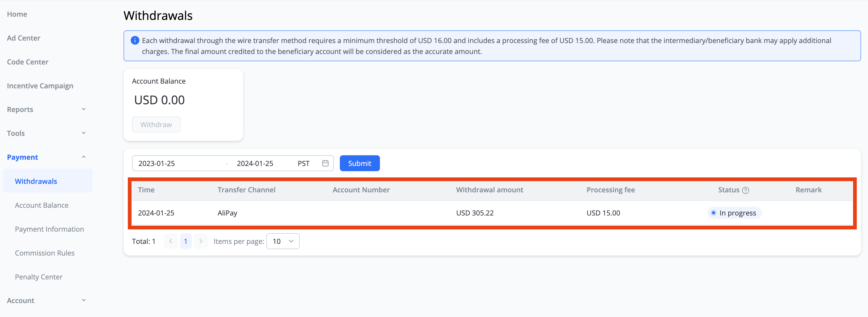This screenshot has height=317, width=868.
Task: Open Code Center in the sidebar
Action: pyautogui.click(x=28, y=62)
